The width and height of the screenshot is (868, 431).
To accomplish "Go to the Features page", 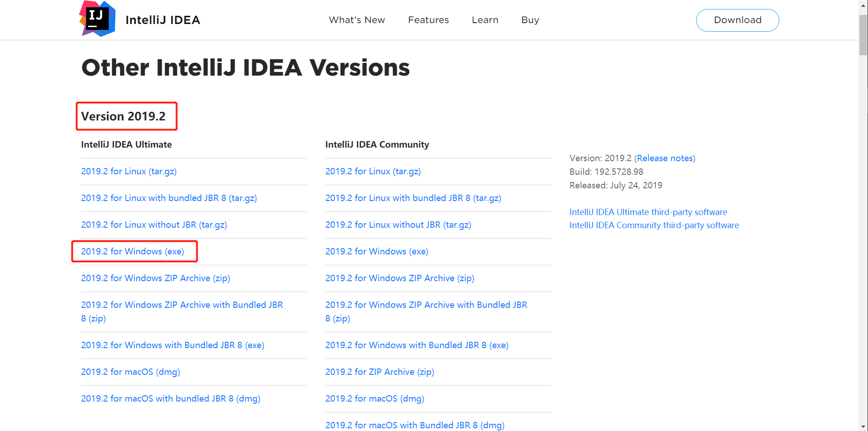I will click(x=428, y=20).
